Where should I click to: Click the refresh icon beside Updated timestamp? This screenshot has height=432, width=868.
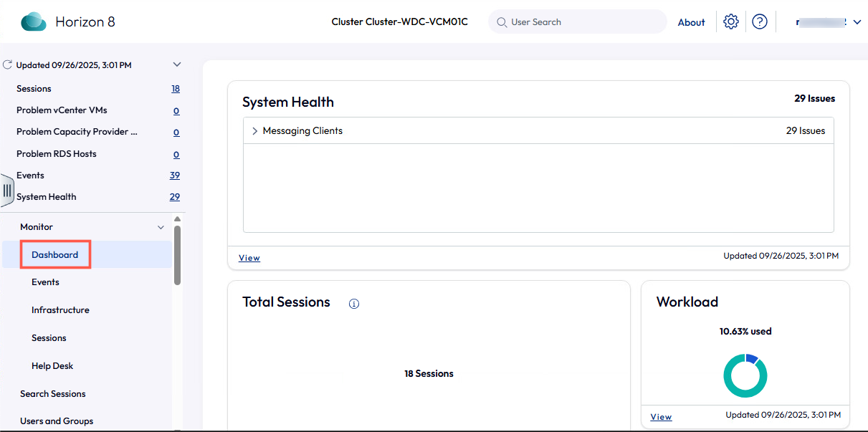pyautogui.click(x=8, y=65)
